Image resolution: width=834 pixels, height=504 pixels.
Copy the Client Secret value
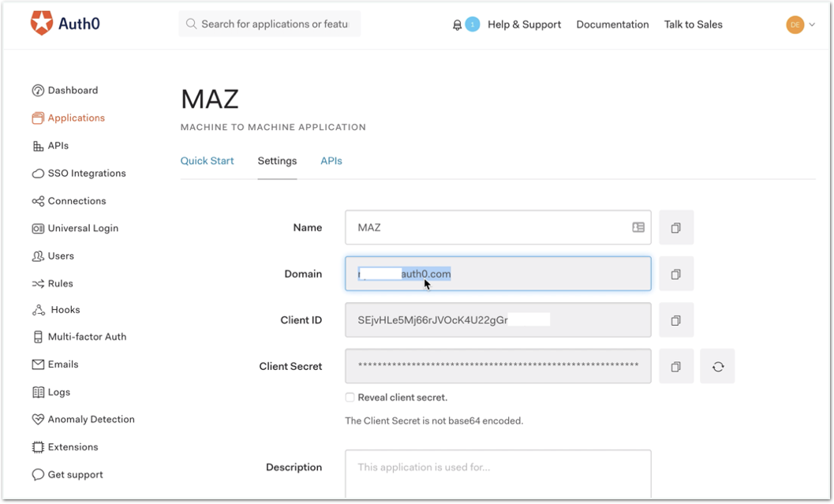click(x=676, y=366)
